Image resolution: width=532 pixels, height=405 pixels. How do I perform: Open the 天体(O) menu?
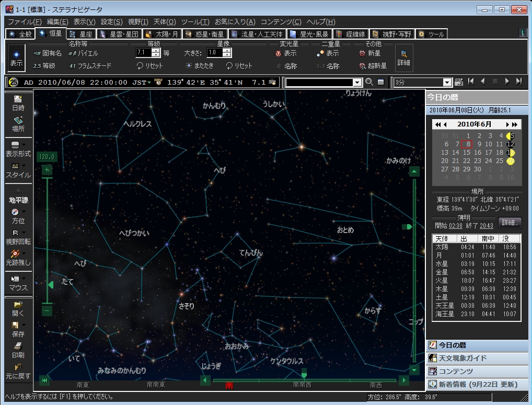coord(165,21)
